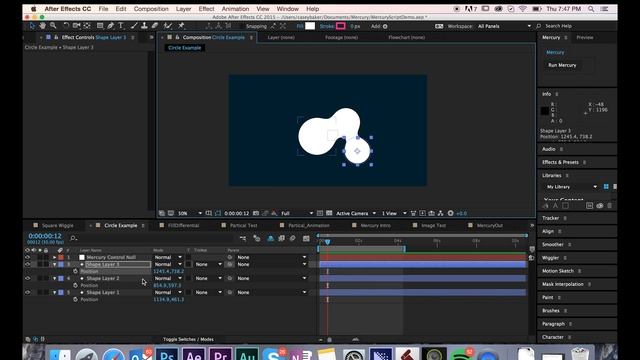Image resolution: width=640 pixels, height=360 pixels.
Task: Hide Shape Layer 3 eye toggle
Action: [x=27, y=264]
